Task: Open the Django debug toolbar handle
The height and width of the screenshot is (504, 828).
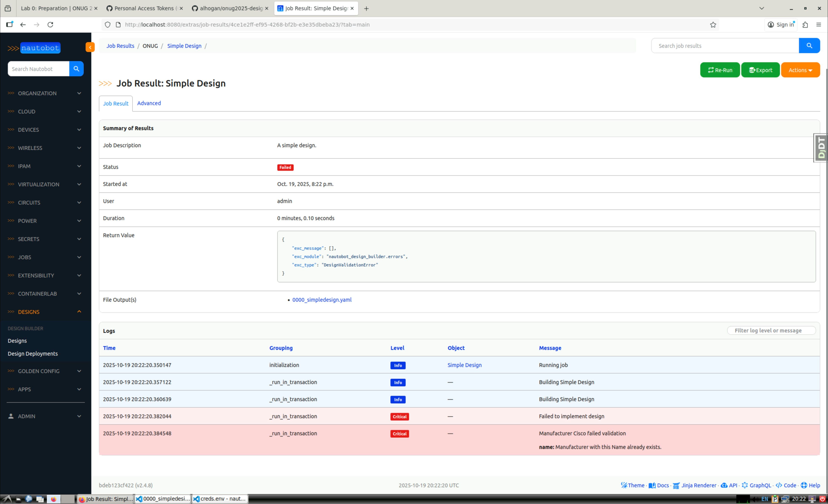Action: [821, 148]
